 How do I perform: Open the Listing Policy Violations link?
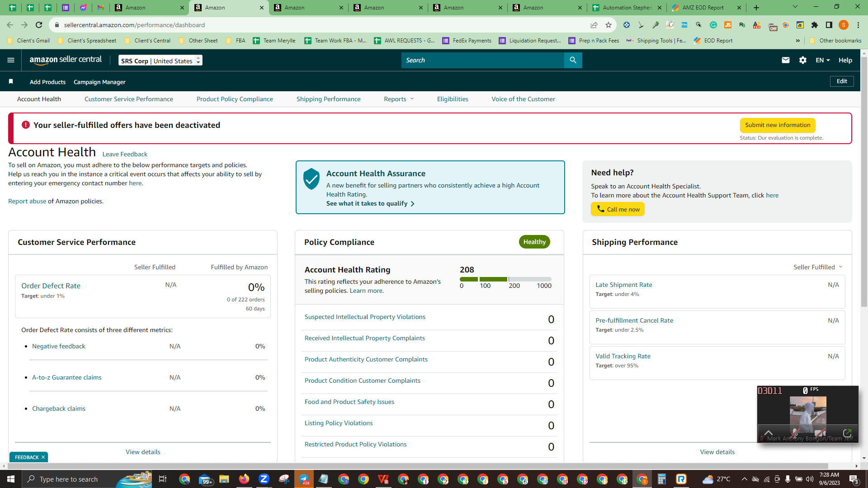[x=339, y=423]
